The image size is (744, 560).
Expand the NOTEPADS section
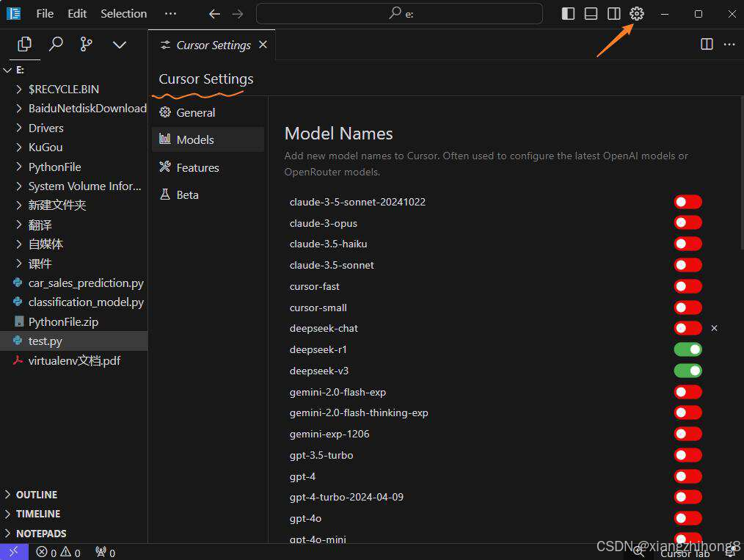click(74, 534)
